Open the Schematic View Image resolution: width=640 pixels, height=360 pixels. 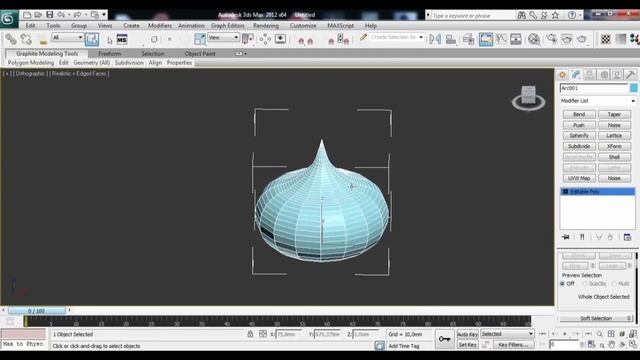(x=516, y=39)
